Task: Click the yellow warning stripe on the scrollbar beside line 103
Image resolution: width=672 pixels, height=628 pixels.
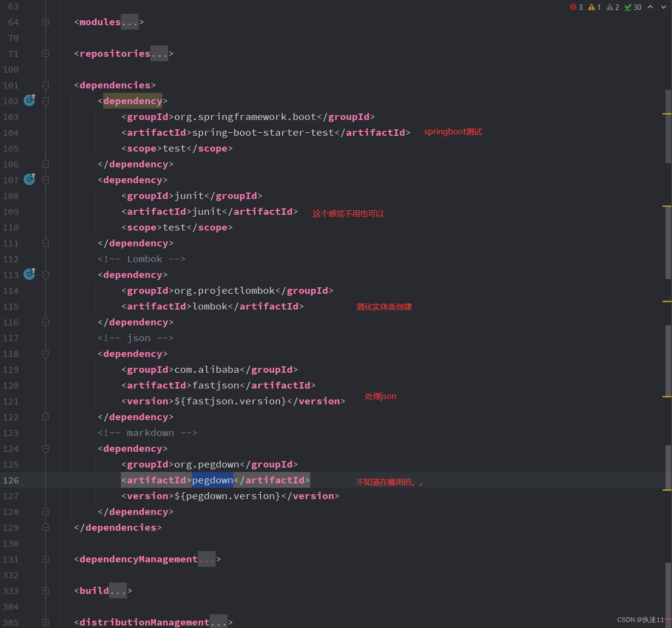Action: click(x=667, y=114)
